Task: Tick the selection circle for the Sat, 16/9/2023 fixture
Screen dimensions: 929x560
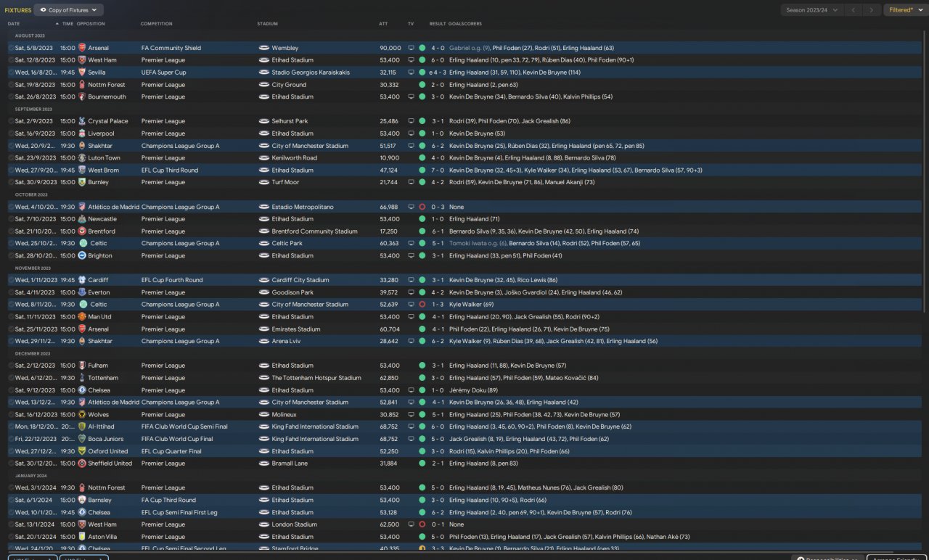Action: click(11, 133)
